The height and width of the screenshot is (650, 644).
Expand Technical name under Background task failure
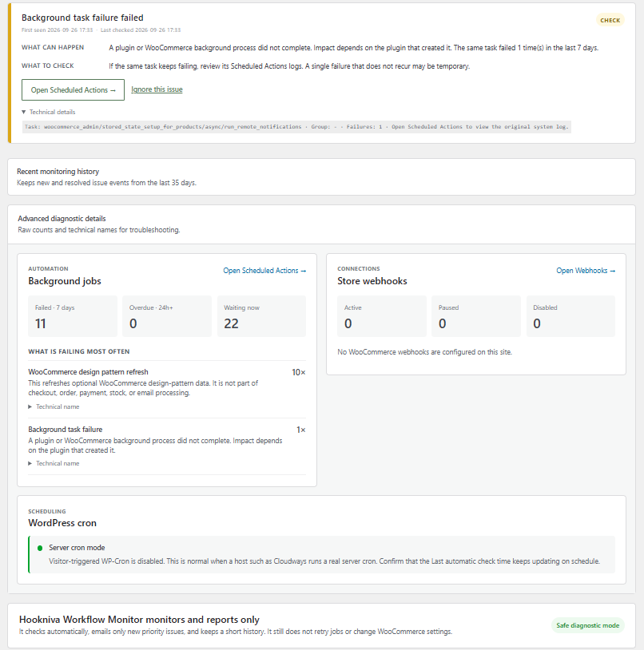pos(54,463)
